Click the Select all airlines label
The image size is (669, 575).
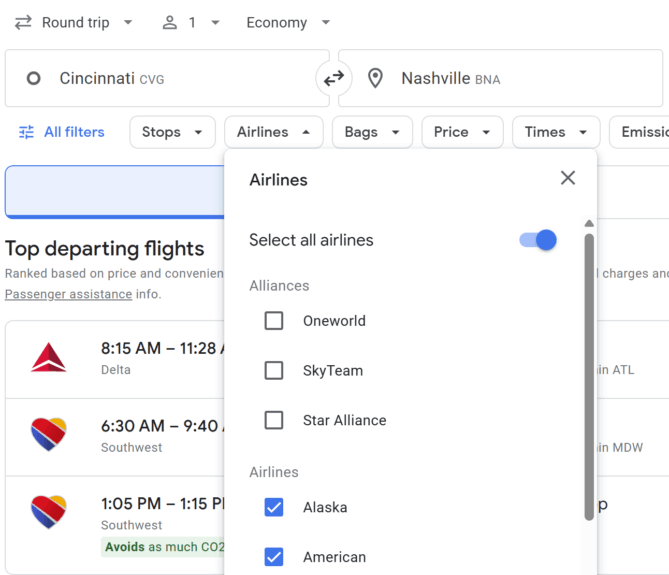311,240
